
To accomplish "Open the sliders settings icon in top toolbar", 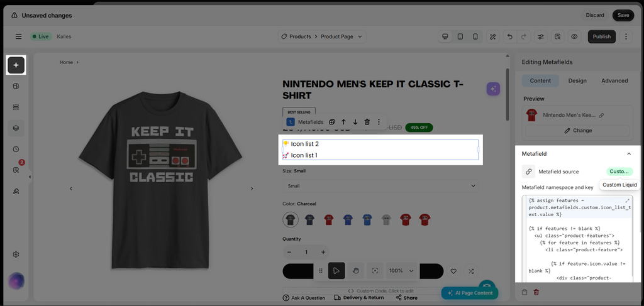I will tap(541, 36).
